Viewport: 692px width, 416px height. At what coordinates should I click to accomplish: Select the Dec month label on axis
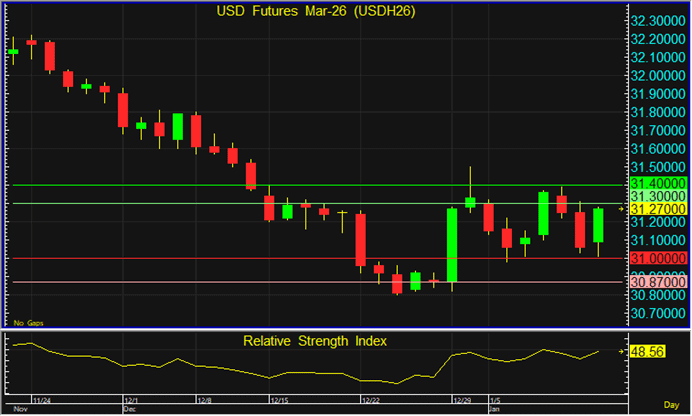coord(129,410)
